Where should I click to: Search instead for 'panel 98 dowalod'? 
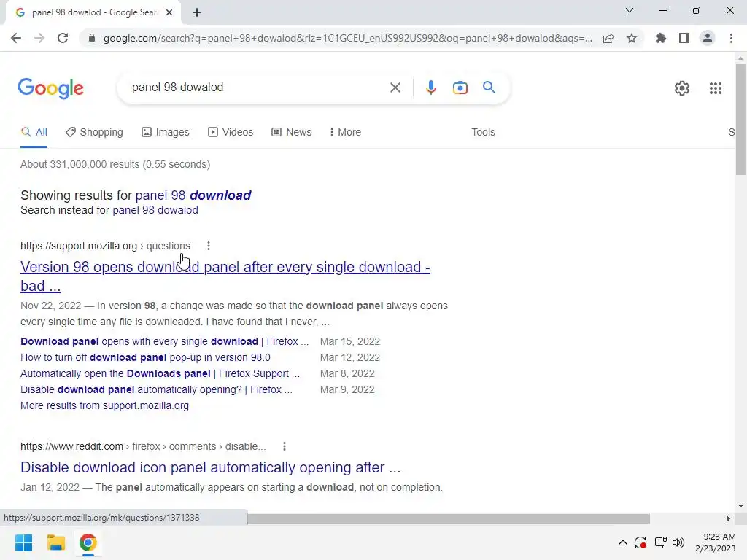click(155, 210)
